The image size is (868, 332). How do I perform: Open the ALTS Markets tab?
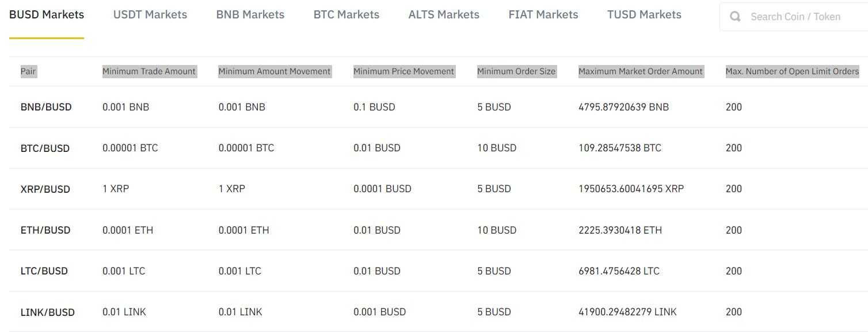click(x=444, y=14)
